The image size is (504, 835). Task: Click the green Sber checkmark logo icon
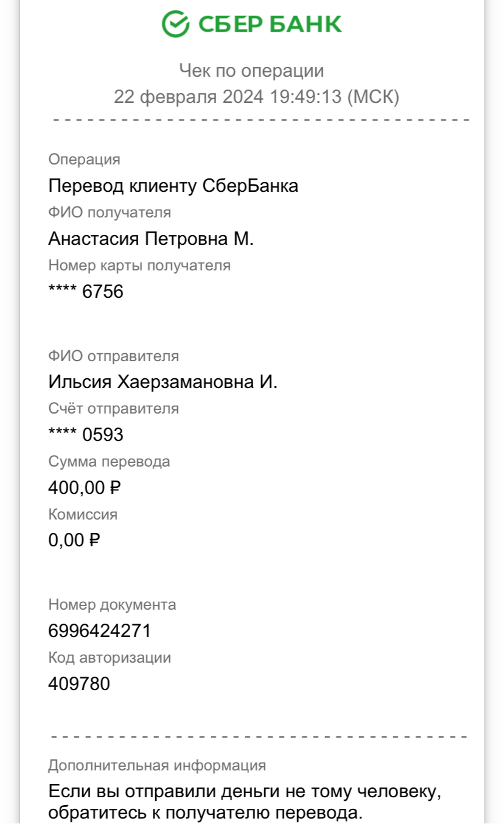175,24
